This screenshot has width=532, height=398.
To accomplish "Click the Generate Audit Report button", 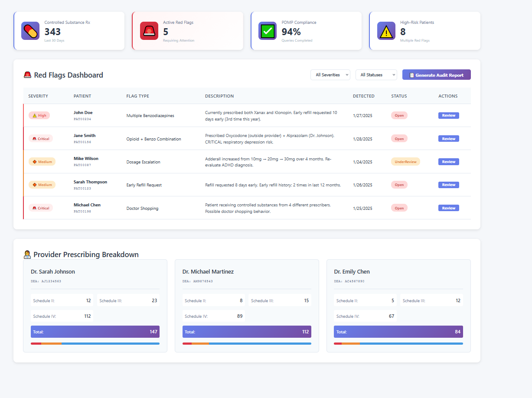I will (x=436, y=75).
